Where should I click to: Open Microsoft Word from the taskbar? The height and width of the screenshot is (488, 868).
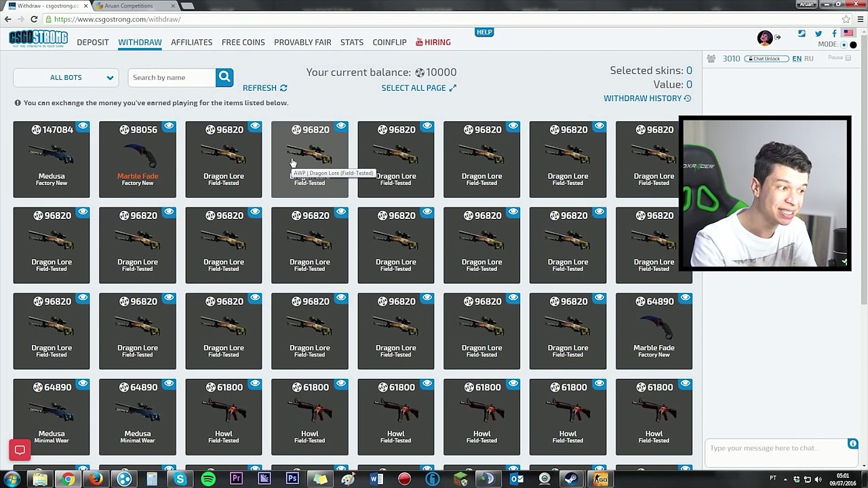pyautogui.click(x=376, y=479)
